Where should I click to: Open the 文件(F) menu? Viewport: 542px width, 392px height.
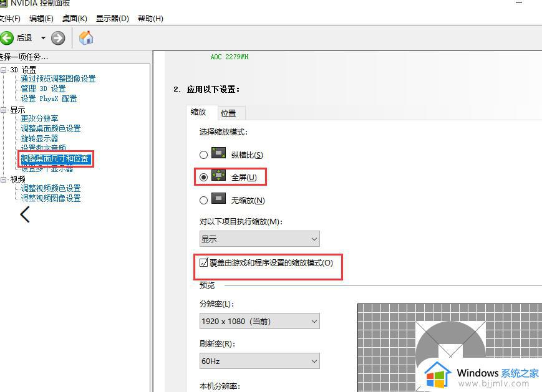[10, 19]
